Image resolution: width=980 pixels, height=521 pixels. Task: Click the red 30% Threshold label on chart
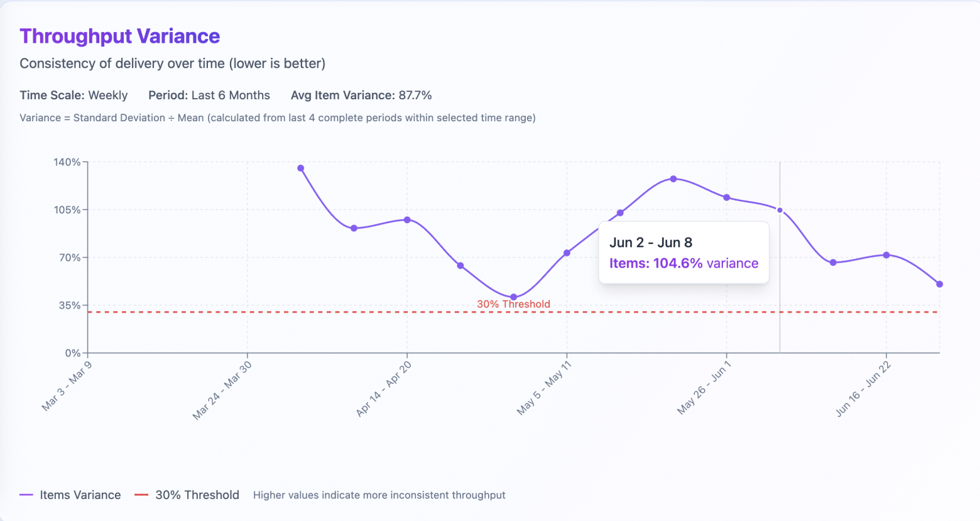coord(513,304)
